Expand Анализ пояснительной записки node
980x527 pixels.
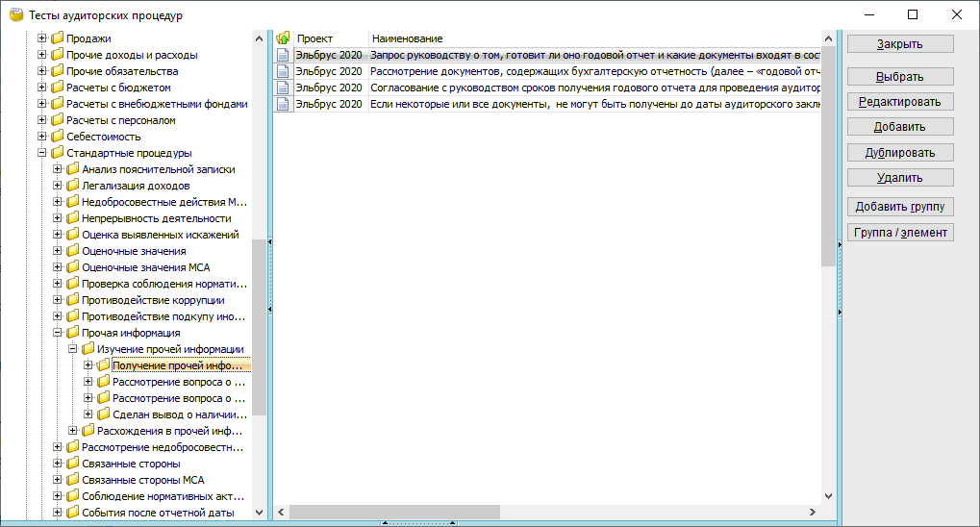(x=58, y=169)
